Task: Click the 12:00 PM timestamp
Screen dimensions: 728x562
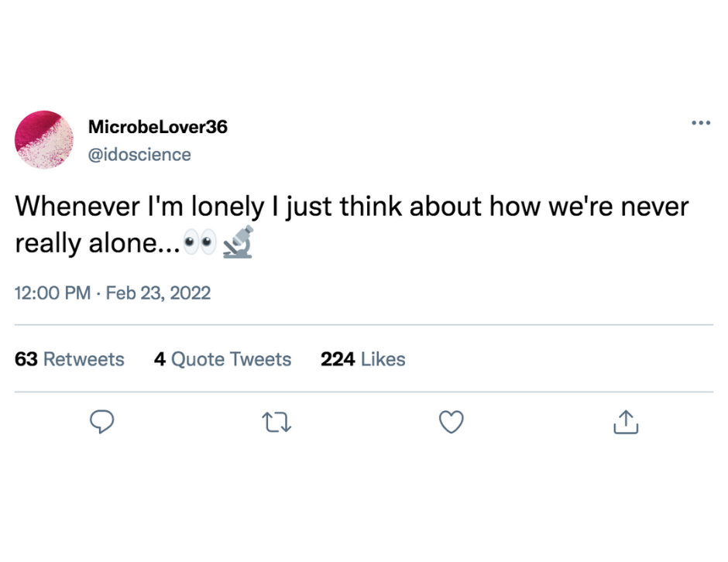Action: click(52, 293)
